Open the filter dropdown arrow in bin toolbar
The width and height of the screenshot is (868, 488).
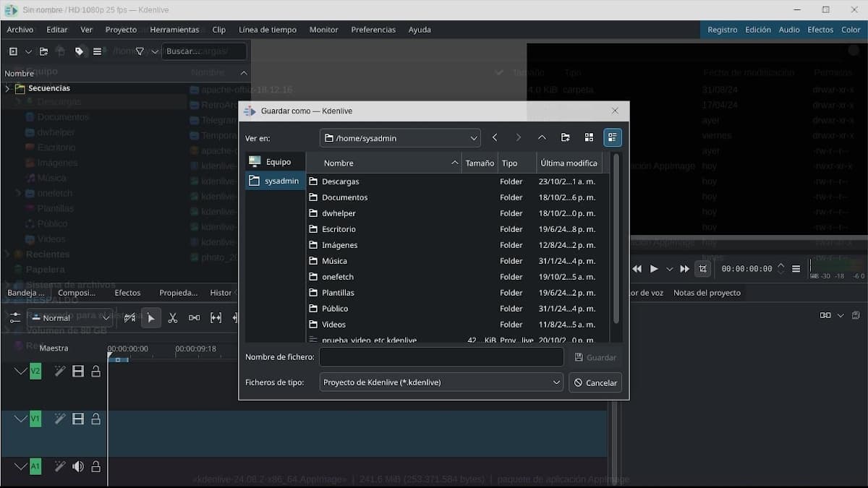pyautogui.click(x=155, y=51)
